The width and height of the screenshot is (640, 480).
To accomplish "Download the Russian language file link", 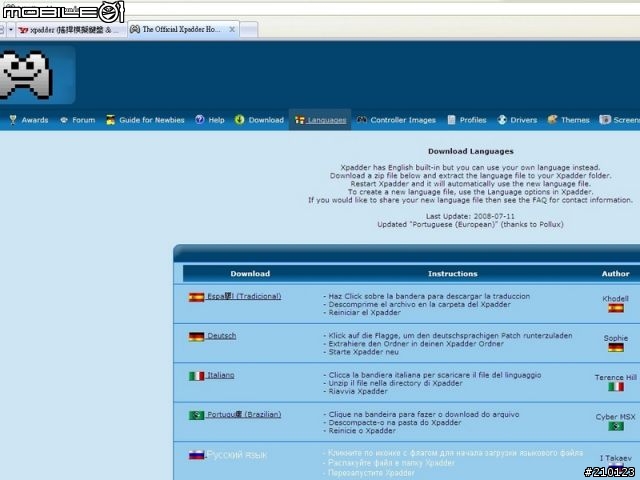I will pyautogui.click(x=237, y=455).
